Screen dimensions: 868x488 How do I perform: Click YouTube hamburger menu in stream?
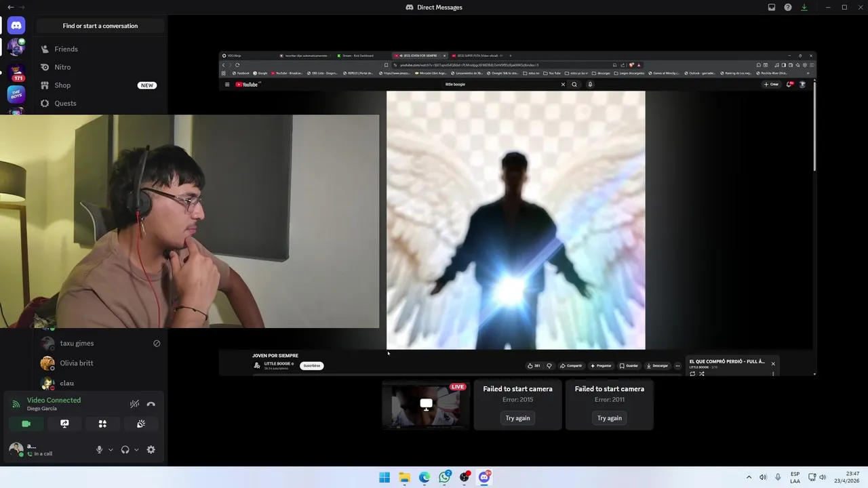pos(227,85)
